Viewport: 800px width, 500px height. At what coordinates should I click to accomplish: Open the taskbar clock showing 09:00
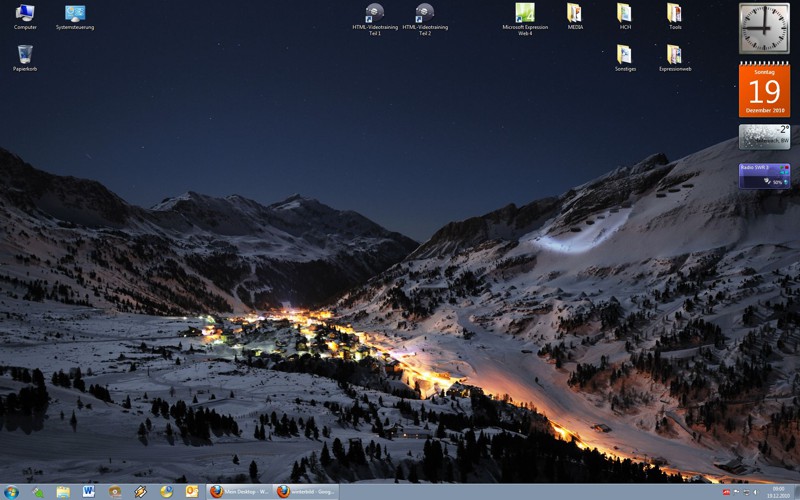[x=778, y=492]
